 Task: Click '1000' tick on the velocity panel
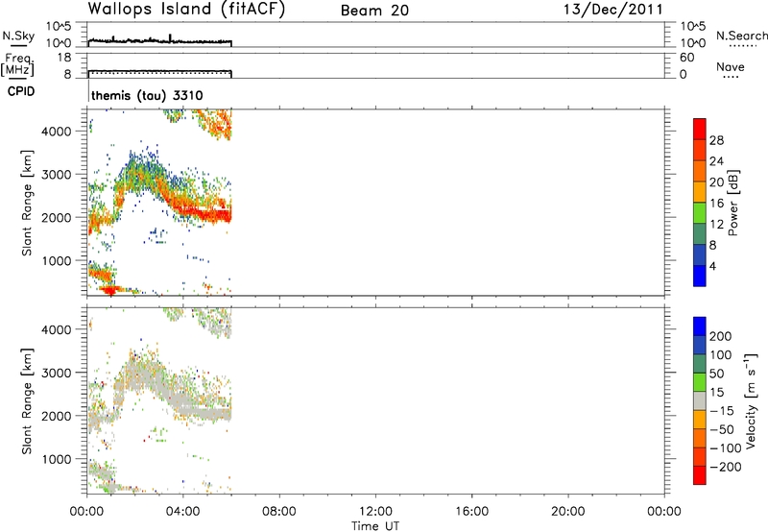[x=56, y=459]
